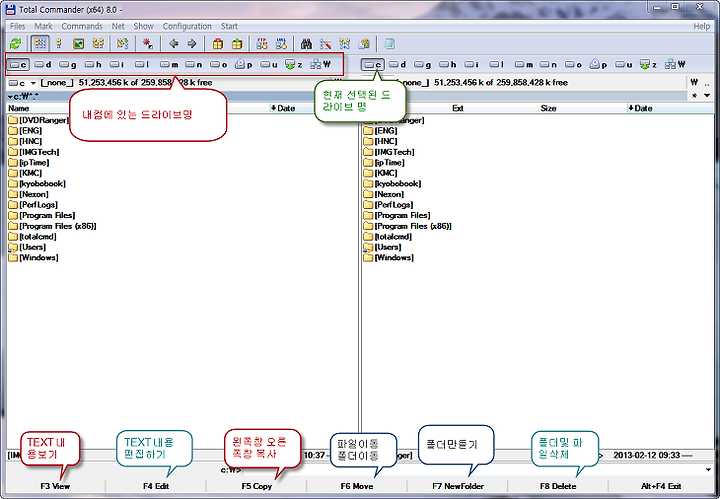720x499 pixels.
Task: Click the red starburst toolbar icon
Action: [147, 44]
